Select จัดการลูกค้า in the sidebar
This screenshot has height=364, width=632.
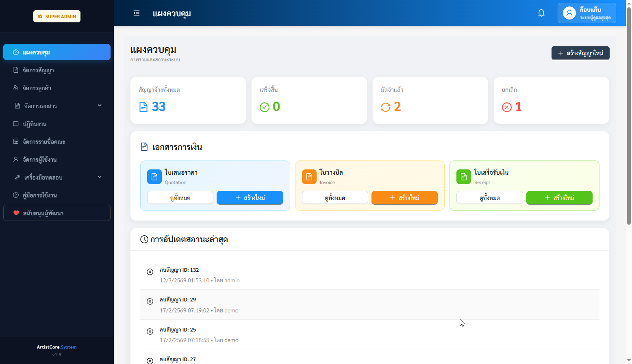(x=37, y=88)
